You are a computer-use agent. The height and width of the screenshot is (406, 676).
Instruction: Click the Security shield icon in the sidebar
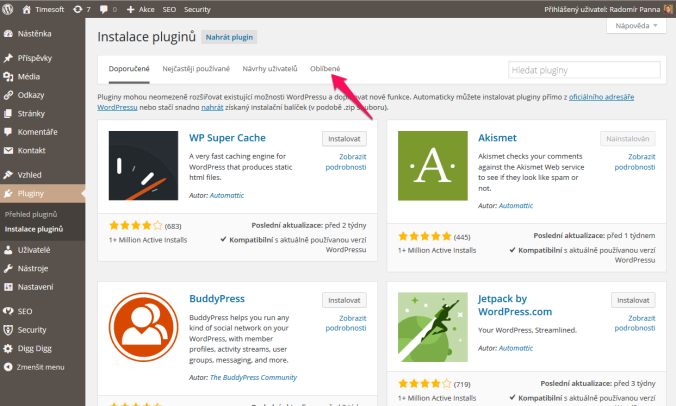pos(8,330)
